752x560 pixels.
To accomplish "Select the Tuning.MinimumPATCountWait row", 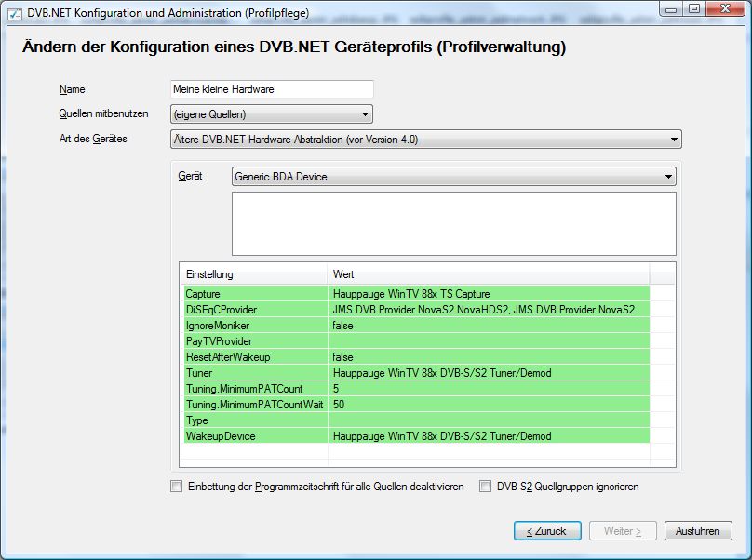I will [x=255, y=405].
